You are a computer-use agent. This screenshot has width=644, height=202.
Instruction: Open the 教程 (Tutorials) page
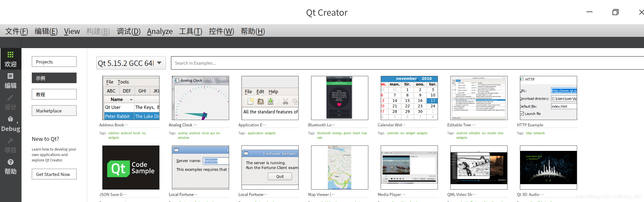click(54, 94)
